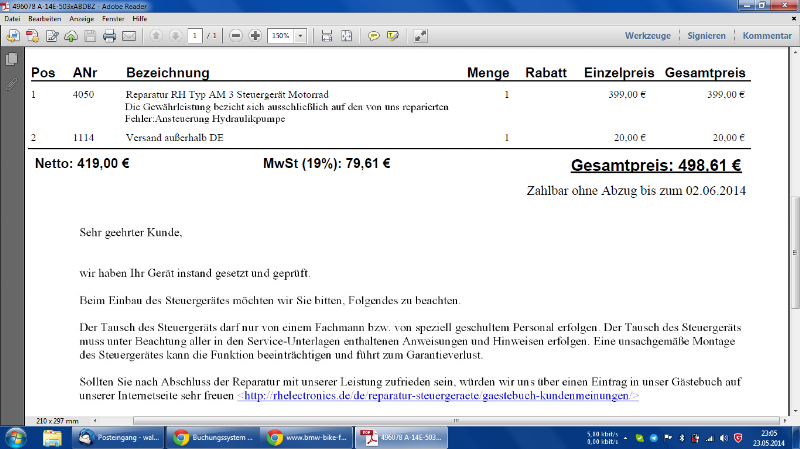Show attachments paperclip panel icon

[x=11, y=84]
